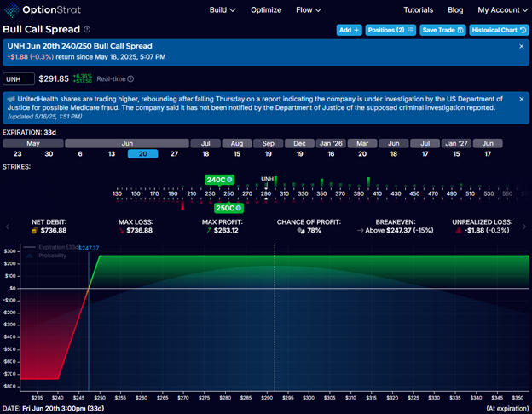Image resolution: width=532 pixels, height=414 pixels.
Task: Click the 240C info icon
Action: 229,180
